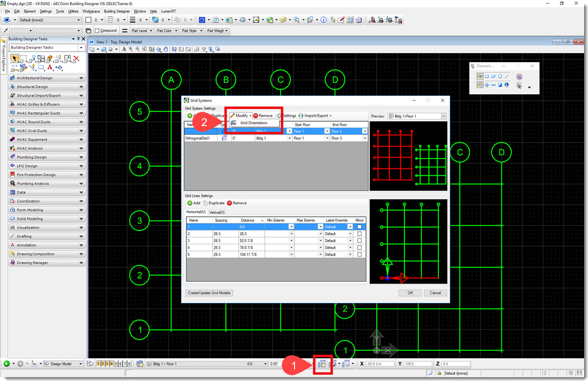Screen dimensions: 588x382
Task: Click the Fit View icon in view toolbar
Action: (152, 49)
